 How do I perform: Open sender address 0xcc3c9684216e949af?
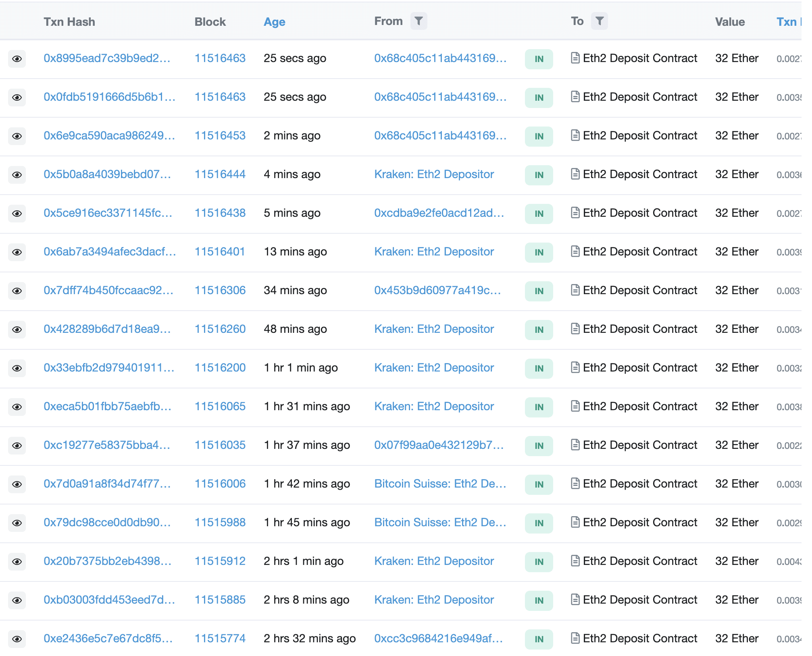[439, 639]
